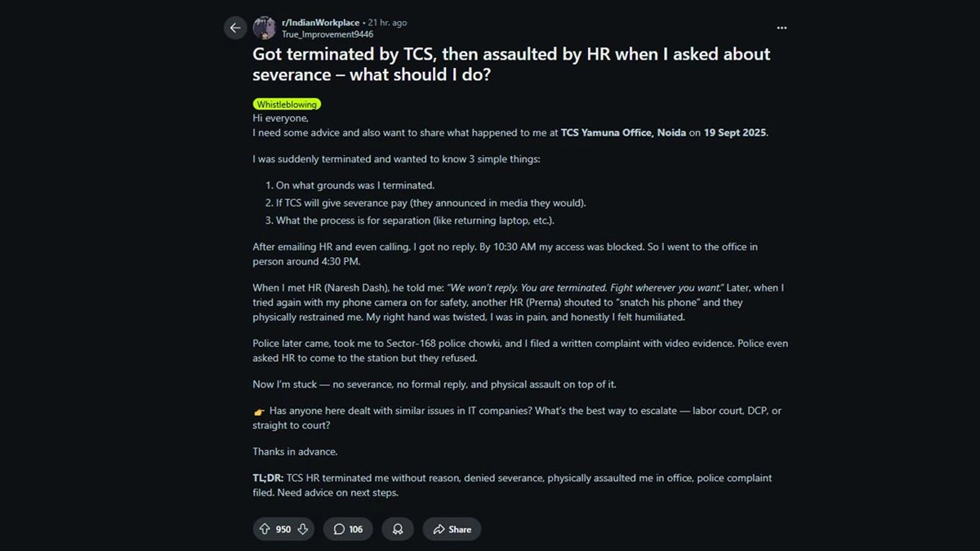980x551 pixels.
Task: Click list item 'On what grounds was I terminated'
Action: (x=355, y=185)
